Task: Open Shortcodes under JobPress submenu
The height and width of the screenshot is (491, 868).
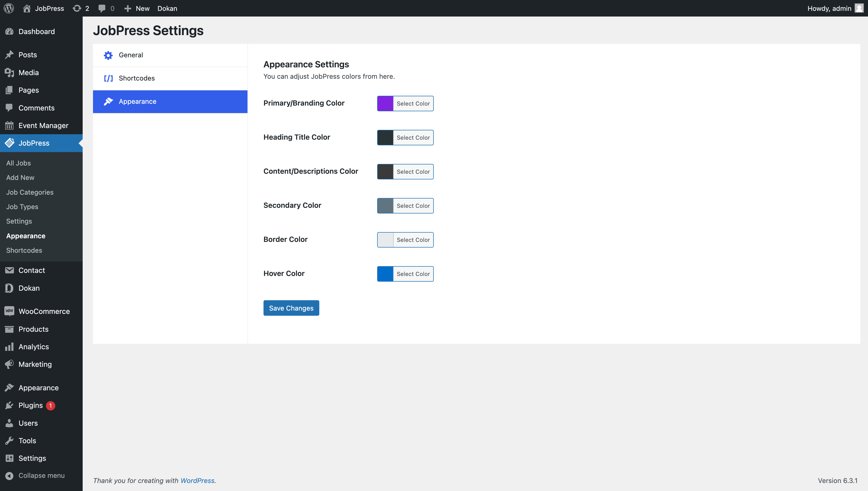Action: [x=24, y=250]
